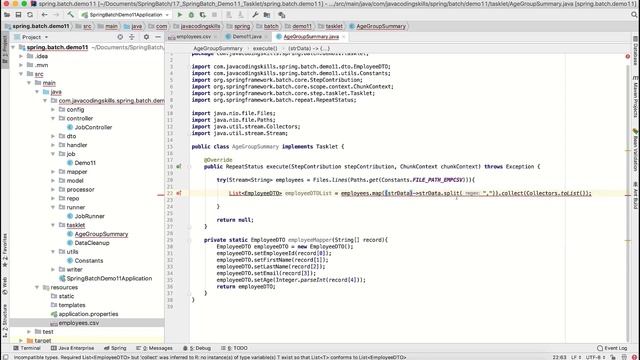The image size is (640, 360).
Task: Open the Spring tool window tab
Action: pos(115,348)
